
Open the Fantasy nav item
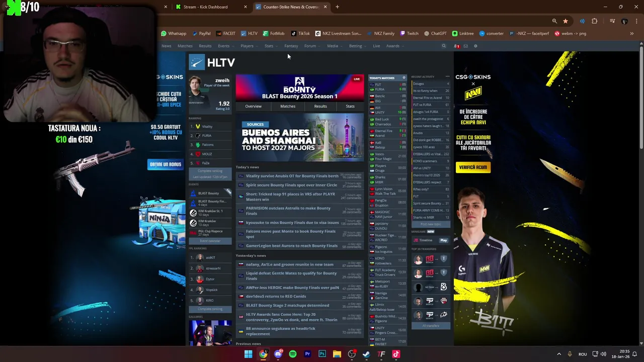291,46
